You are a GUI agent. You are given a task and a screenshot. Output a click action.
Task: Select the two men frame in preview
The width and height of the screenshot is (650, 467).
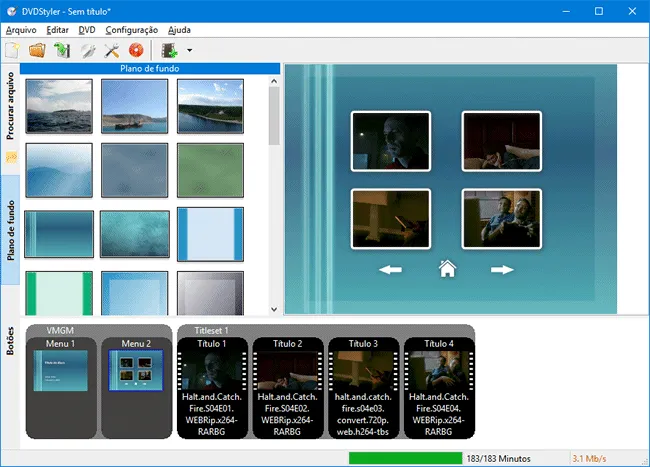[x=502, y=219]
